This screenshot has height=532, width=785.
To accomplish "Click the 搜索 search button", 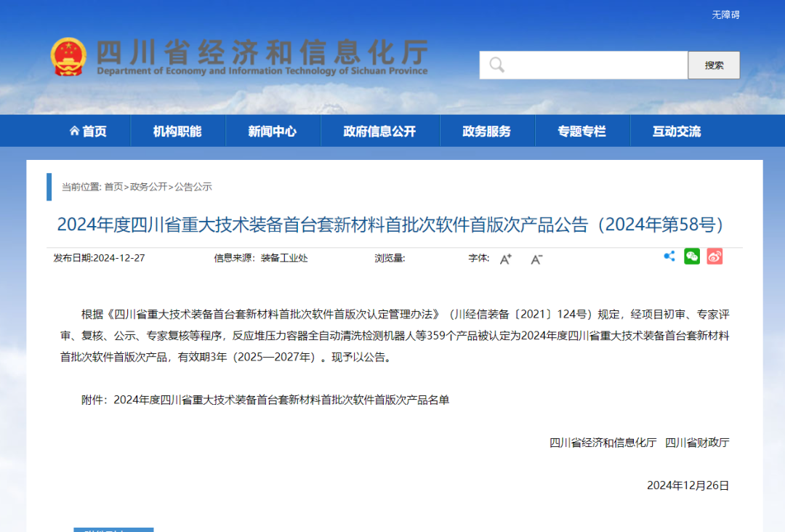I will 713,65.
